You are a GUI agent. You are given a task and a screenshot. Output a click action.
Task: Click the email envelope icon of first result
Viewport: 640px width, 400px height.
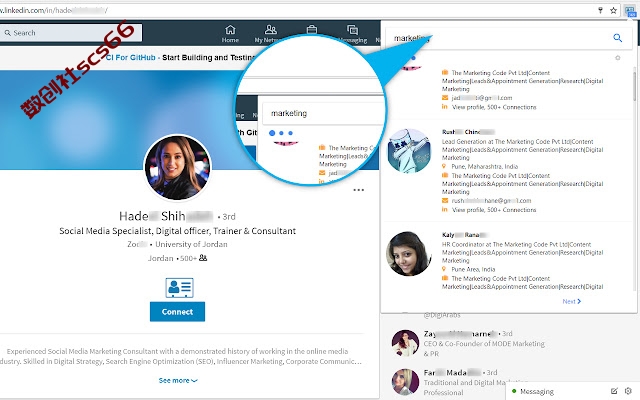(445, 98)
